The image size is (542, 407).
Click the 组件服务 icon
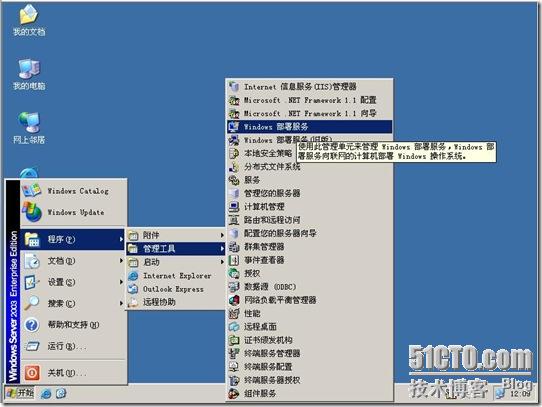(234, 393)
